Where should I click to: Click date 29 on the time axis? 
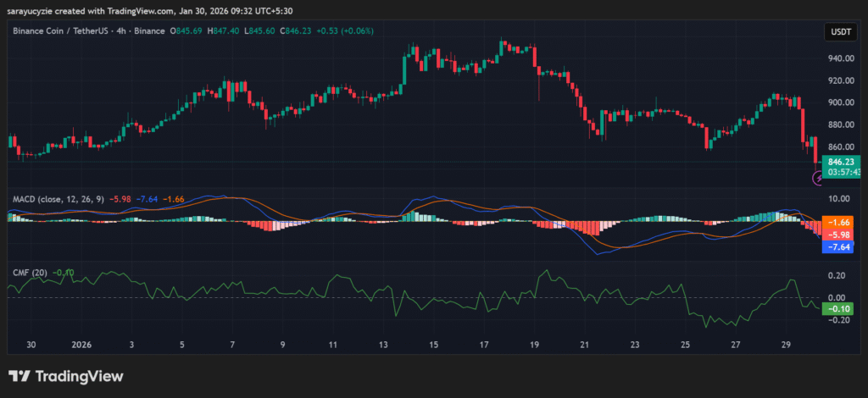(786, 345)
